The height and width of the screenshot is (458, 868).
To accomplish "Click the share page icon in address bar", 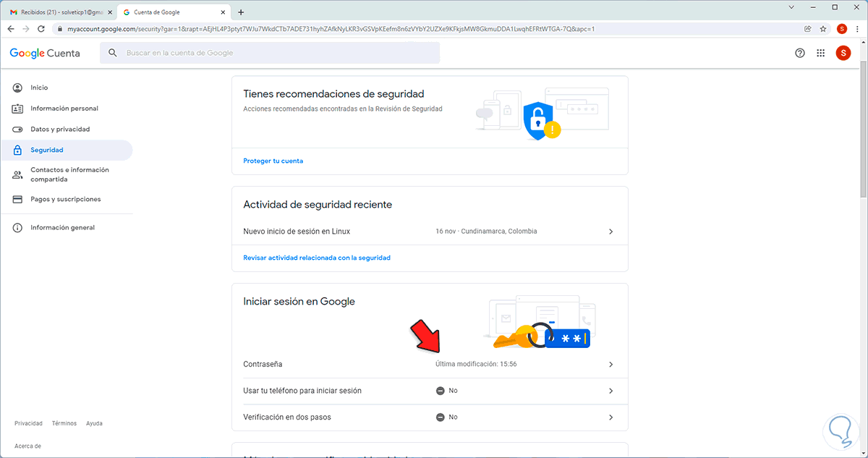I will pyautogui.click(x=807, y=29).
